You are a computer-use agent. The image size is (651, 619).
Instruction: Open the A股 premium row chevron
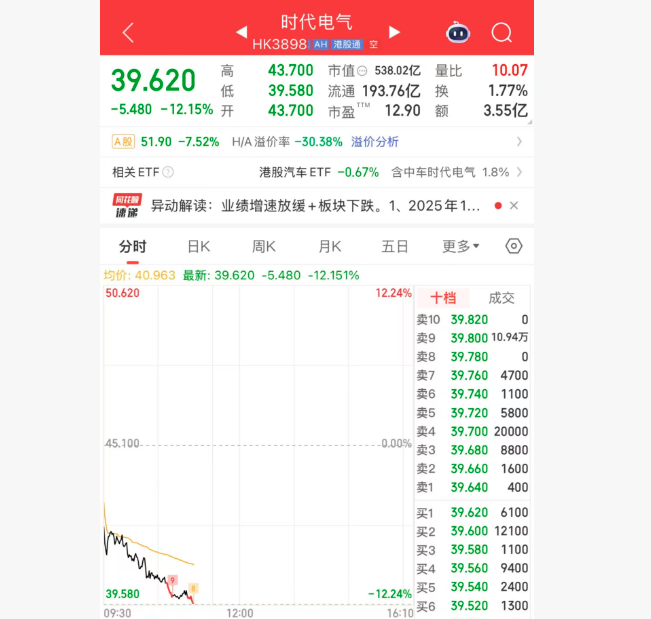click(519, 142)
